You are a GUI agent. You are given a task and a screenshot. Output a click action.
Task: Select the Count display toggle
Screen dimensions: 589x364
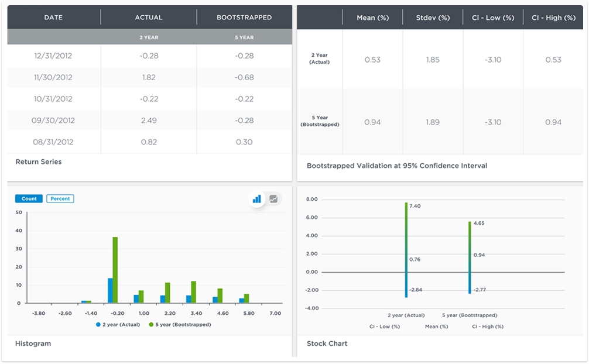click(x=29, y=199)
